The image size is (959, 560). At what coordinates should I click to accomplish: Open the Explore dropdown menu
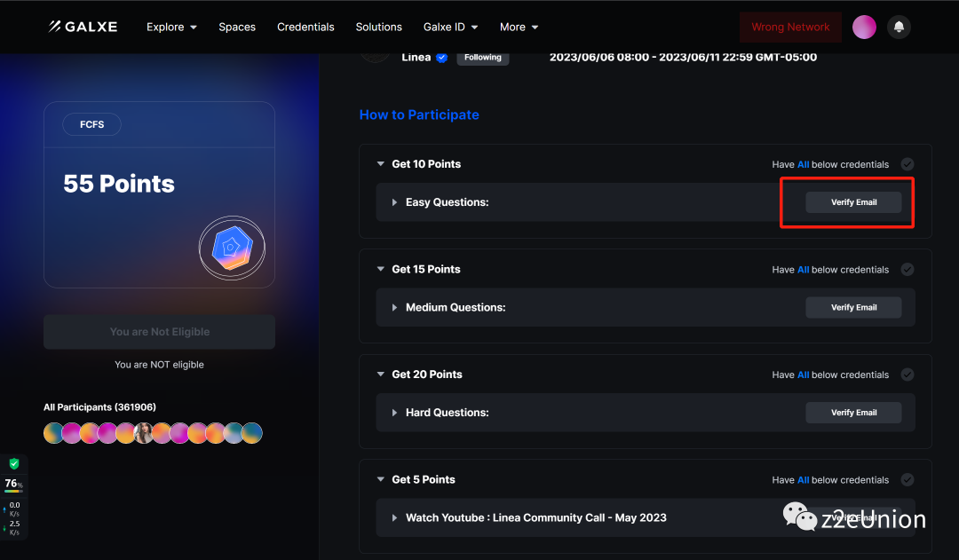pyautogui.click(x=171, y=27)
